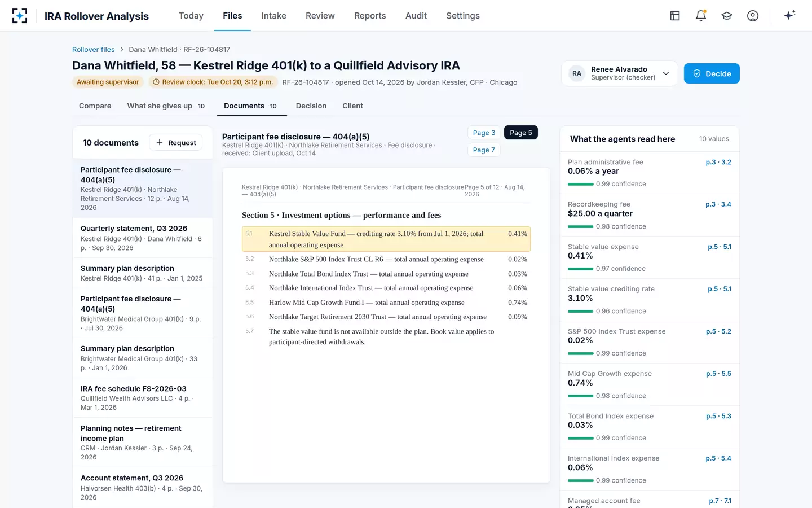Jump to Page 7 of the disclosure
812x508 pixels.
(x=484, y=150)
